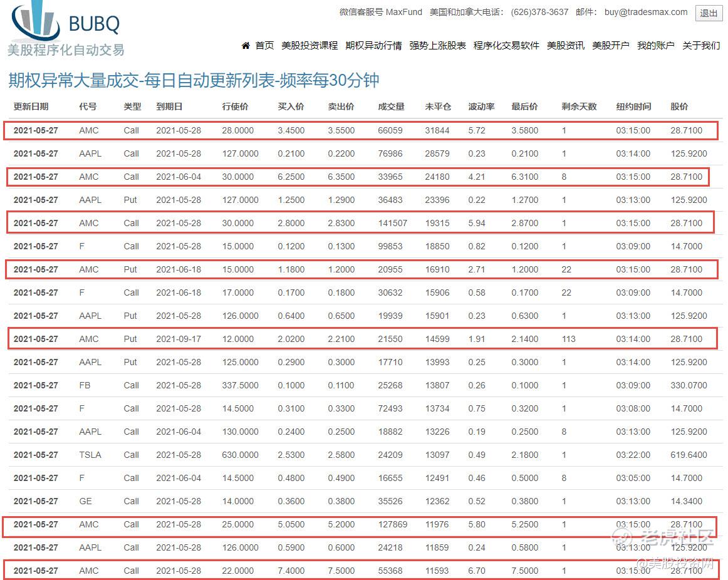Click phone number (626)378-3637
728x580 pixels.
click(539, 12)
